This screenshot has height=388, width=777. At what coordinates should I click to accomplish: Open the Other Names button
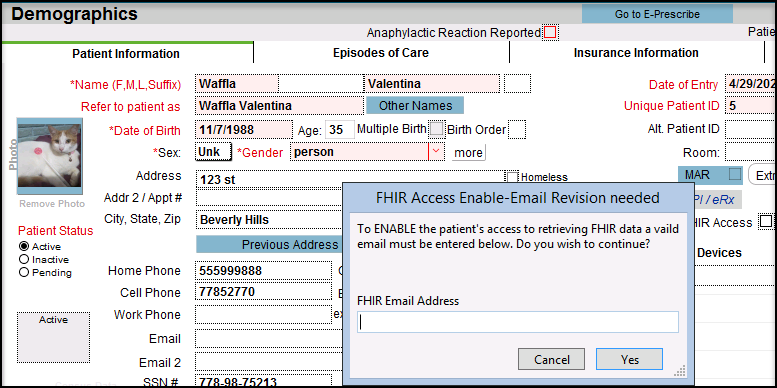point(415,106)
